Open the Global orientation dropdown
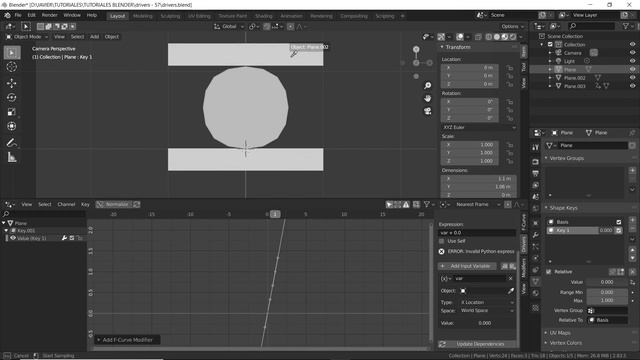The width and height of the screenshot is (640, 360). [229, 27]
